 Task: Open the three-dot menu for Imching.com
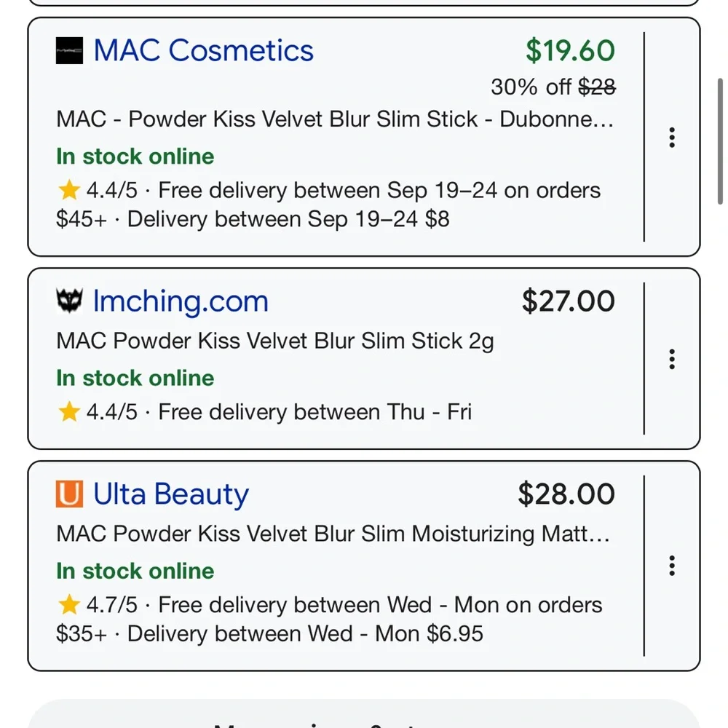(672, 359)
